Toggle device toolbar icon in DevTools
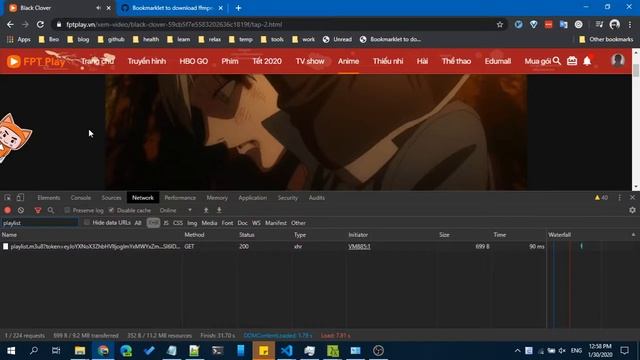Viewport: 640px width, 360px height. (20, 198)
